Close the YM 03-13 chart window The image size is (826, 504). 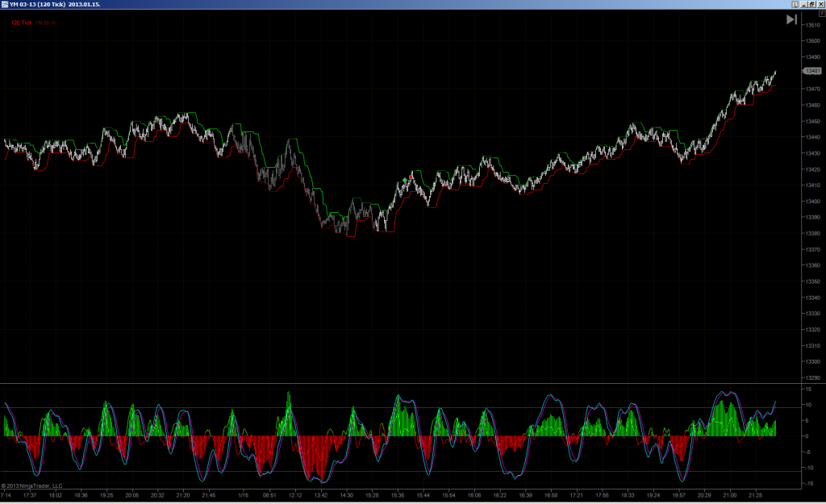pyautogui.click(x=820, y=4)
